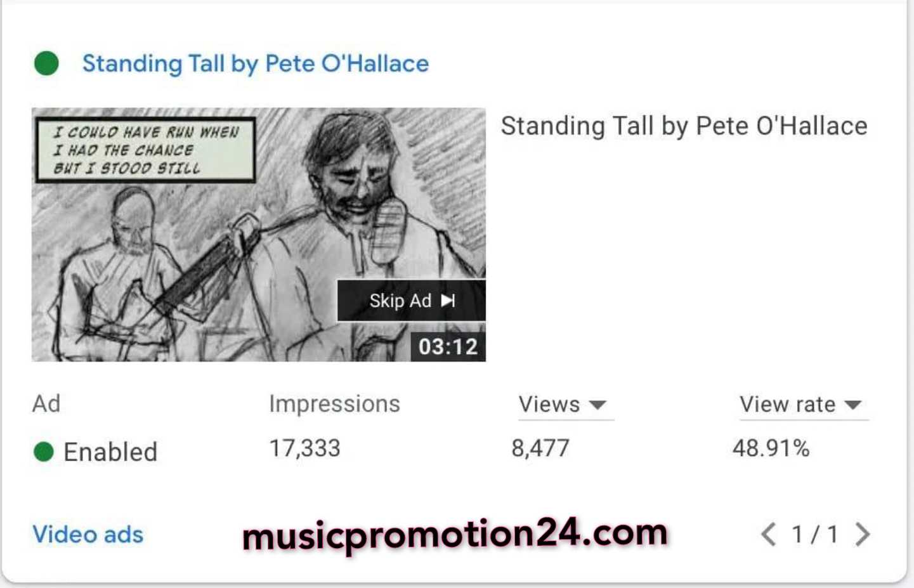Click the green status dot beside campaign title
This screenshot has height=588, width=914.
coord(46,63)
